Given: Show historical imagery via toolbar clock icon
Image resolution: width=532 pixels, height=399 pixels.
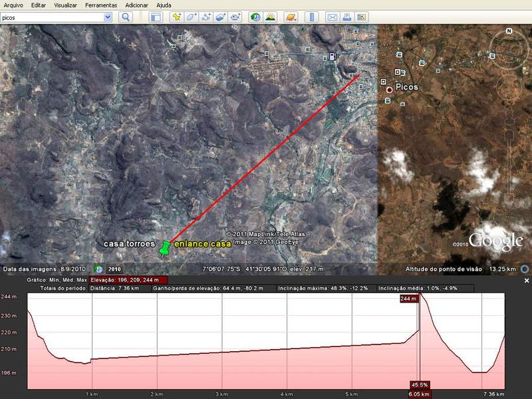Looking at the screenshot, I should point(255,17).
